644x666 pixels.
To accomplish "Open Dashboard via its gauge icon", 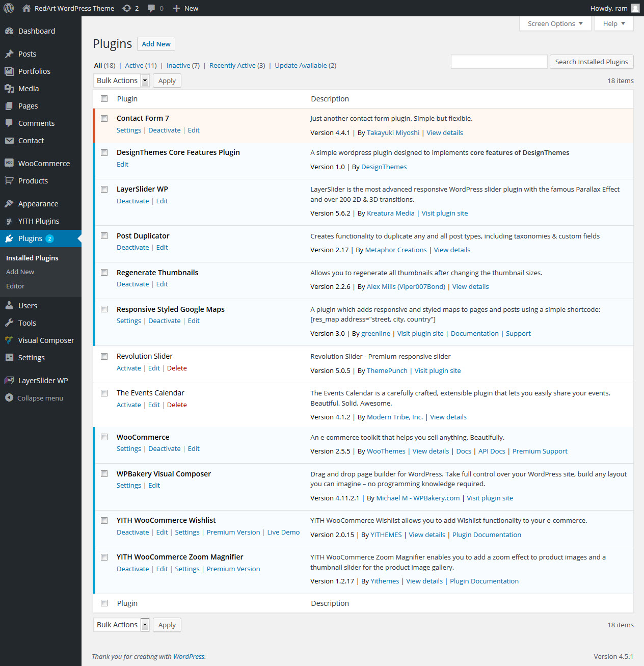I will (x=9, y=31).
